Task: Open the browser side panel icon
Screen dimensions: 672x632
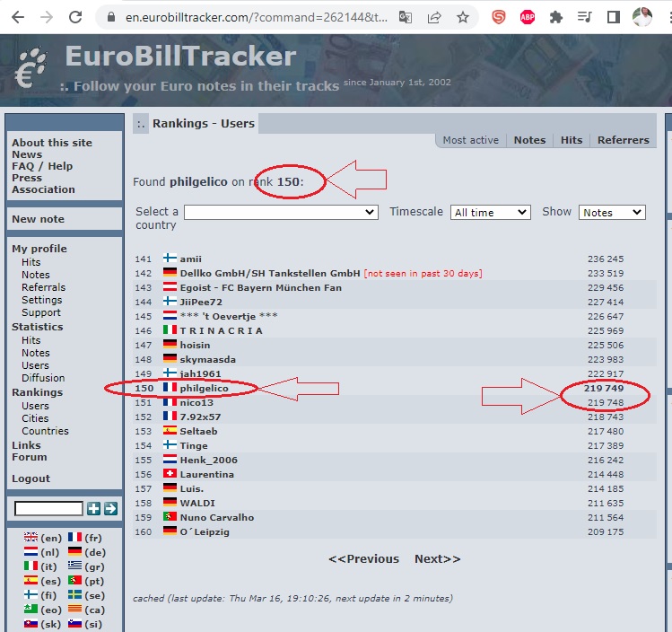Action: point(614,17)
